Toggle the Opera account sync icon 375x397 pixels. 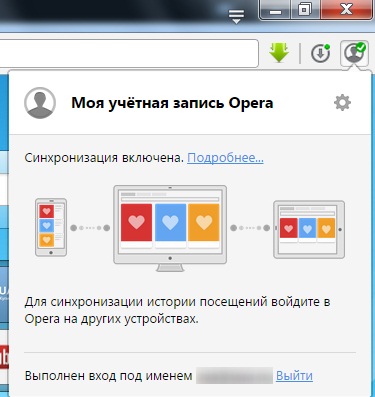pos(354,53)
